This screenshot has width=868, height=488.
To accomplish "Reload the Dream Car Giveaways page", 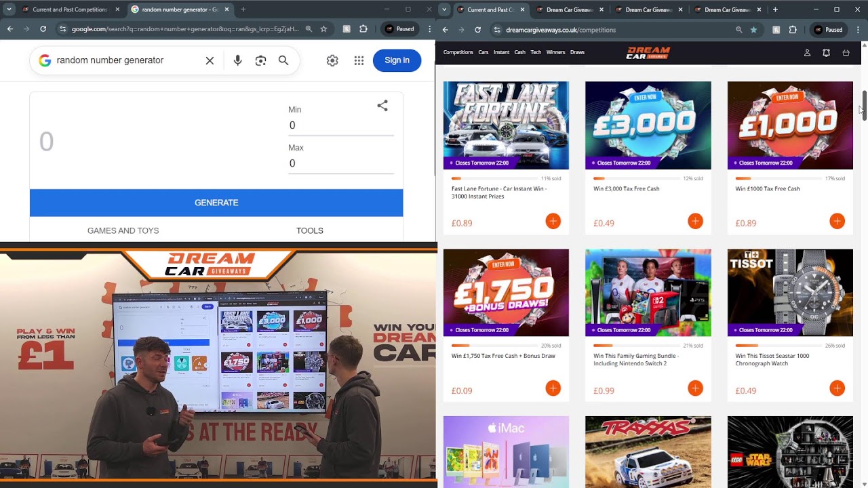I will tap(477, 30).
